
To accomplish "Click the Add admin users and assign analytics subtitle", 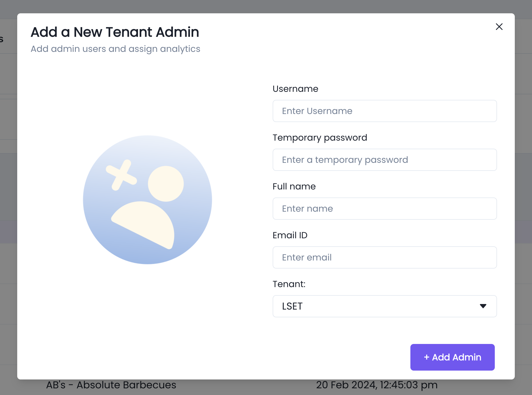I will point(116,49).
